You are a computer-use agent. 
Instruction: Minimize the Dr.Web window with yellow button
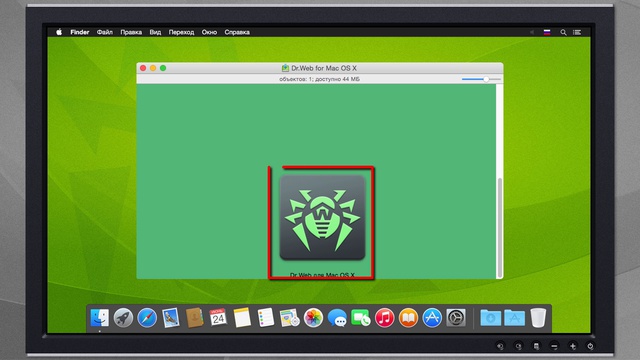153,68
